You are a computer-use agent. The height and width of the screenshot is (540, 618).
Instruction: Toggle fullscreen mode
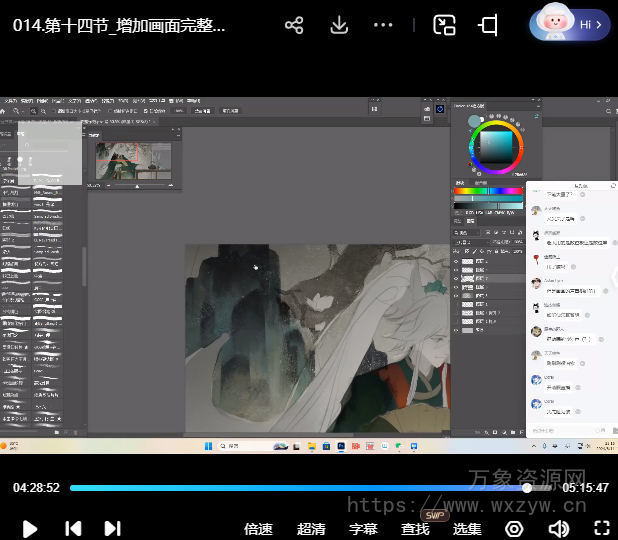pyautogui.click(x=602, y=528)
